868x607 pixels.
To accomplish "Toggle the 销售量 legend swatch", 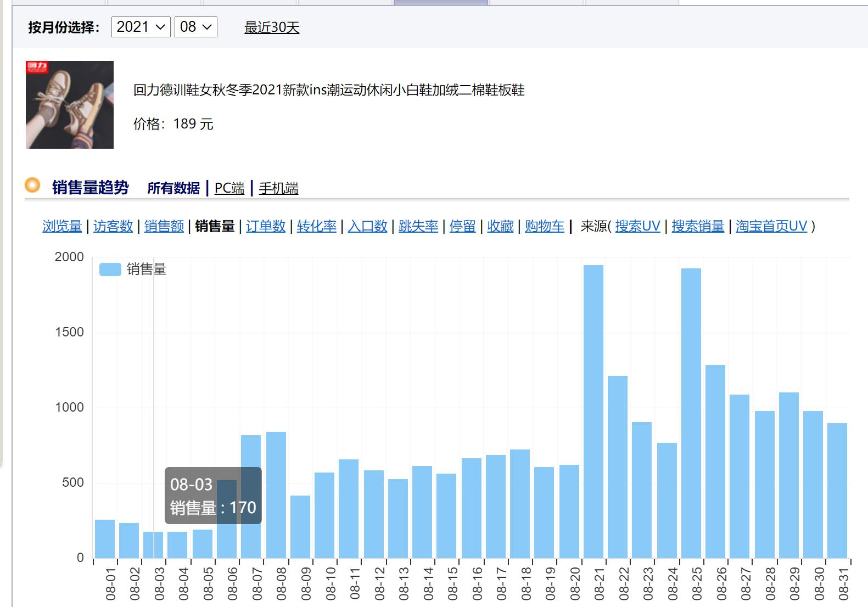I will tap(110, 269).
